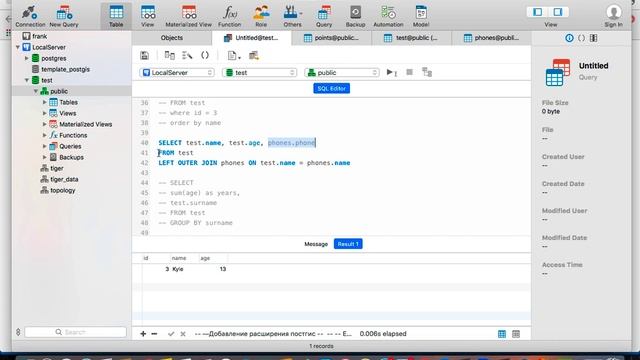Show the Result 1 tab
The image size is (640, 360).
point(348,244)
